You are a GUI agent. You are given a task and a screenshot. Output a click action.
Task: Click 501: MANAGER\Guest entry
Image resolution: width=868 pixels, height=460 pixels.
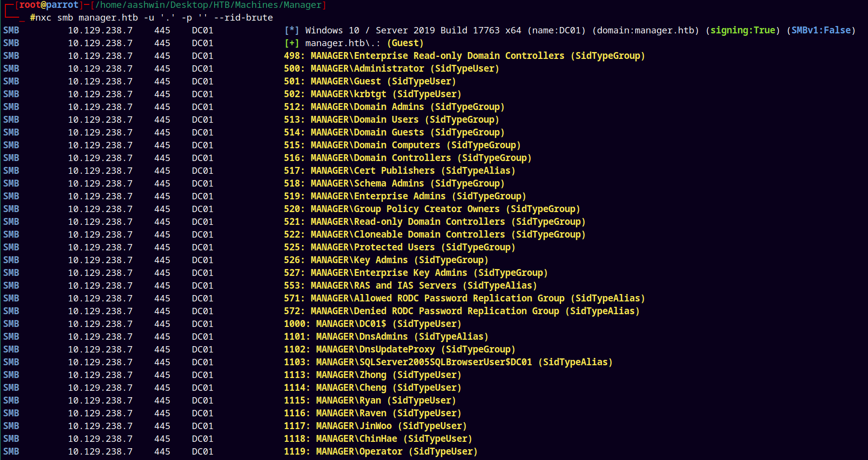(370, 81)
